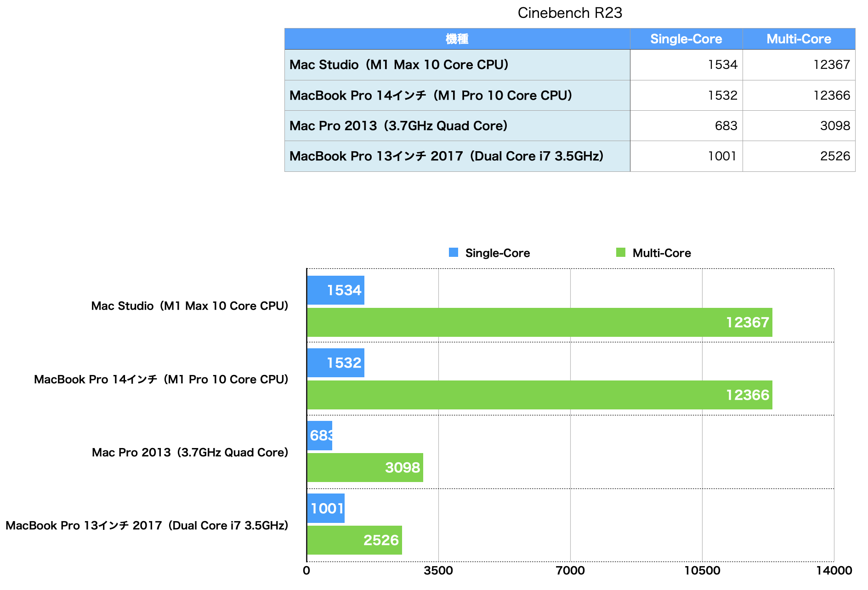Image resolution: width=868 pixels, height=590 pixels.
Task: Click the 7000 x-axis tick label
Action: [x=570, y=571]
